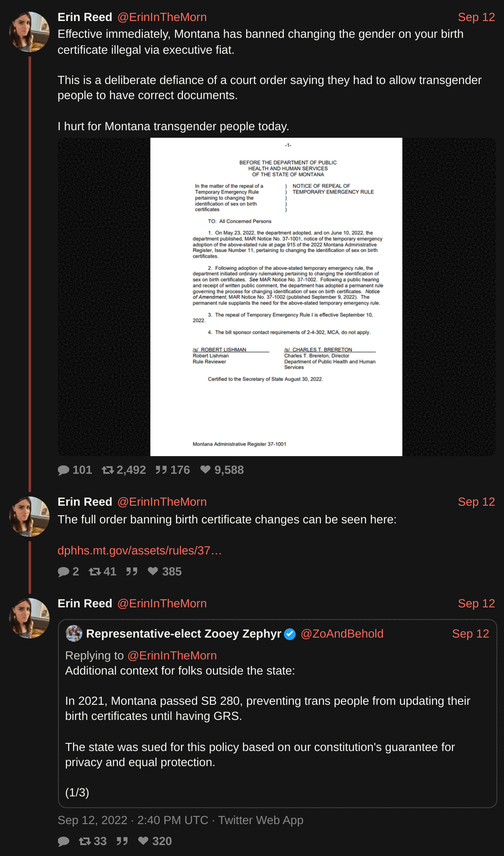504x856 pixels.
Task: Click the @ErinInTheMorn mention in the quoted reply
Action: [x=172, y=656]
